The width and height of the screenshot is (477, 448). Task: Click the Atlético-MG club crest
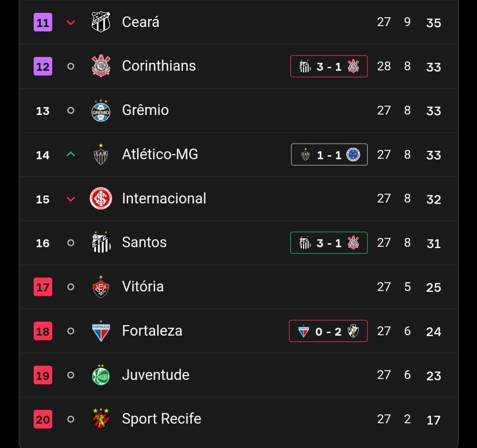coord(101,154)
